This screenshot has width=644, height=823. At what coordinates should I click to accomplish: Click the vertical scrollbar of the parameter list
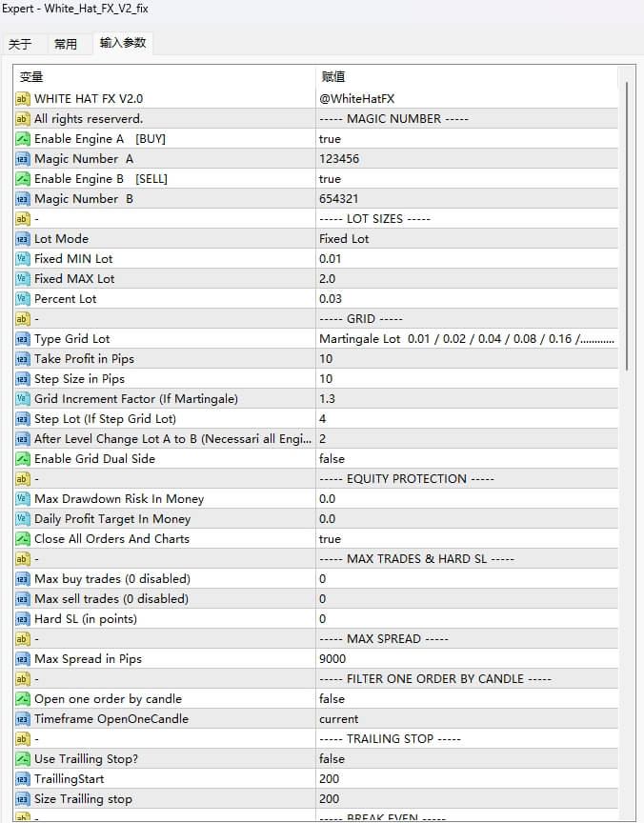tap(627, 227)
